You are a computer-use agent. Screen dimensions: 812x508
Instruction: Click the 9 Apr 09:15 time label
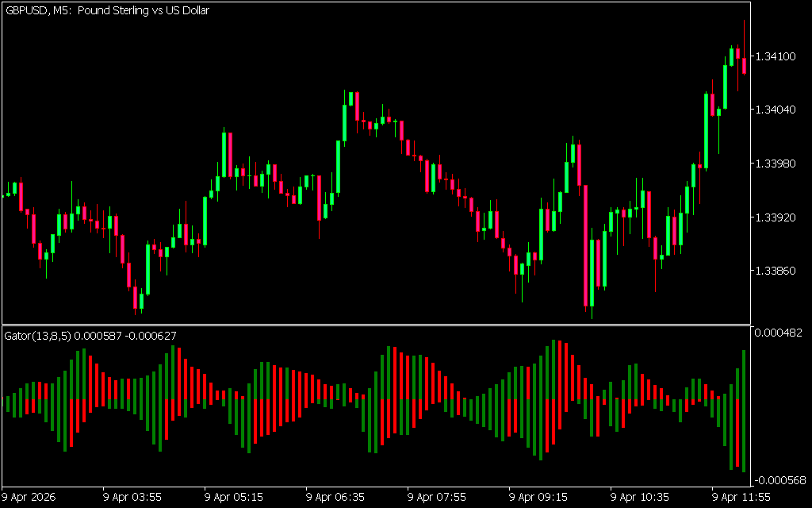(538, 498)
